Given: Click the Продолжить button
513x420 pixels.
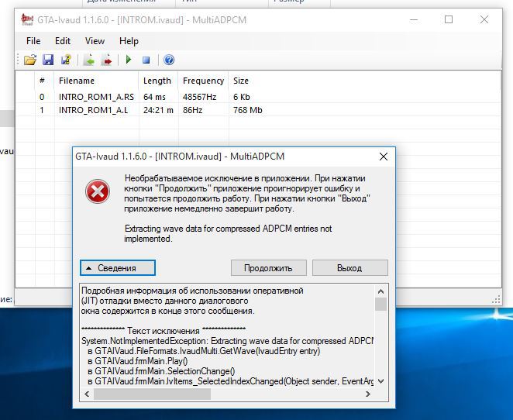Looking at the screenshot, I should click(269, 268).
